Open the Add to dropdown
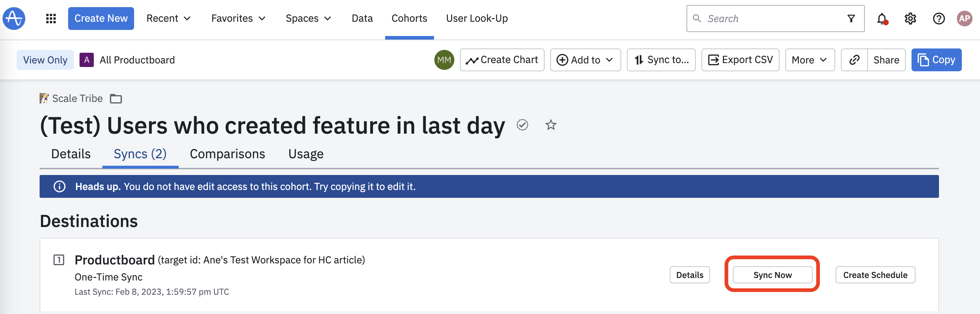 pos(585,60)
